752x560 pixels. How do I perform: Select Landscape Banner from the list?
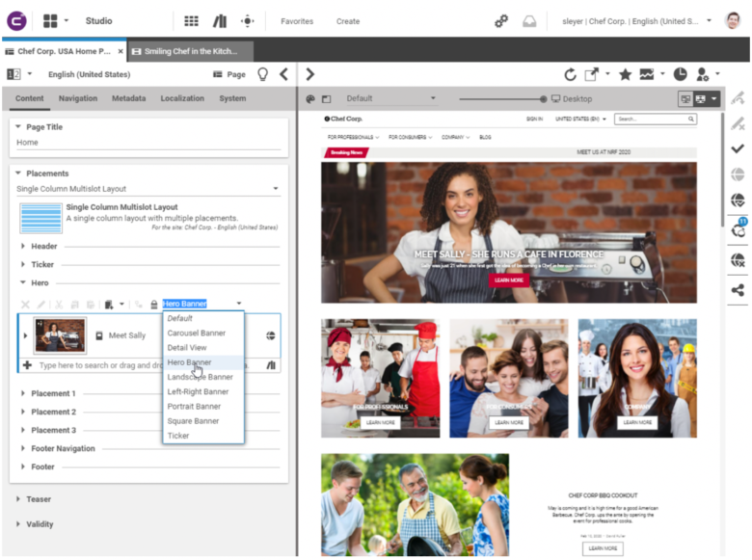203,377
